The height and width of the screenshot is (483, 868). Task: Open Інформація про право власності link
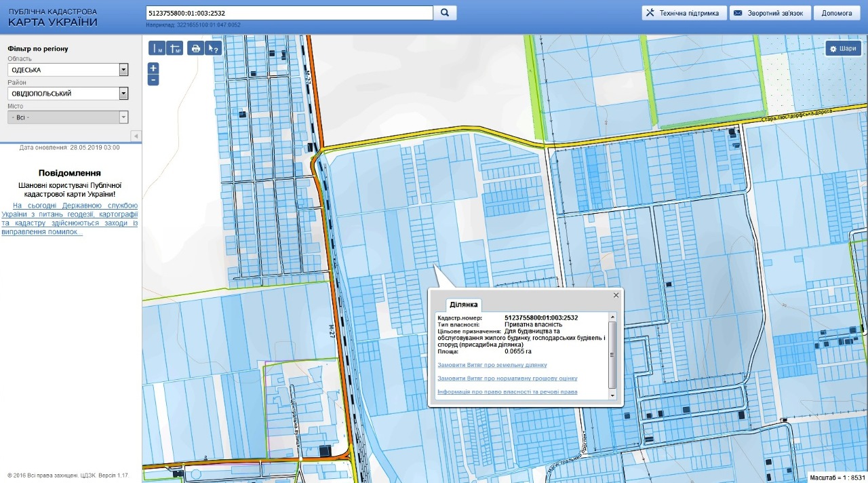507,392
